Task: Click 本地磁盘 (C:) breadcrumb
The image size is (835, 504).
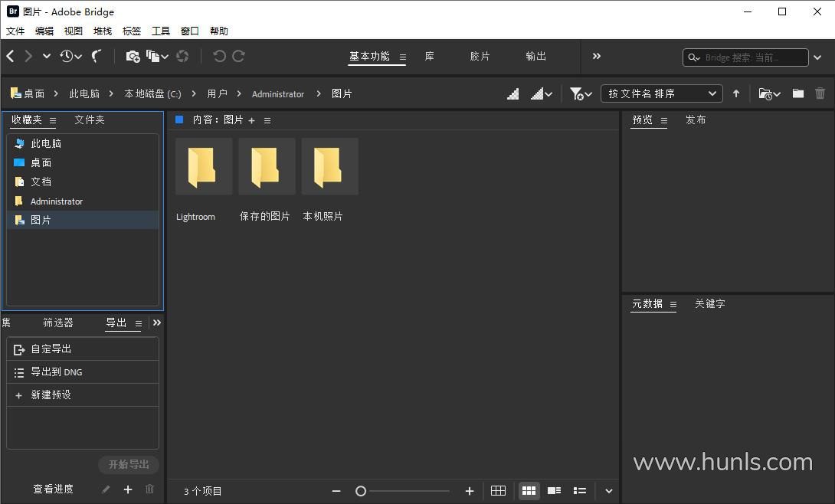Action: pos(153,93)
